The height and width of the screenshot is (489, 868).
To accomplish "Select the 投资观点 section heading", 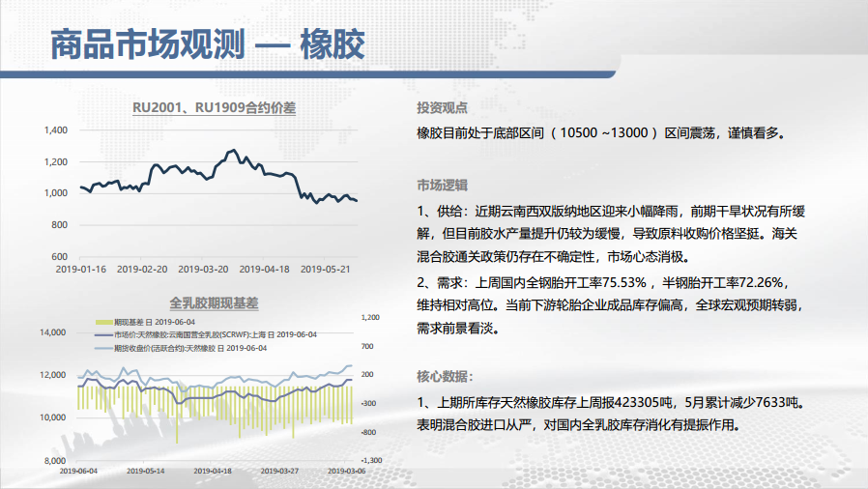I will coord(442,108).
